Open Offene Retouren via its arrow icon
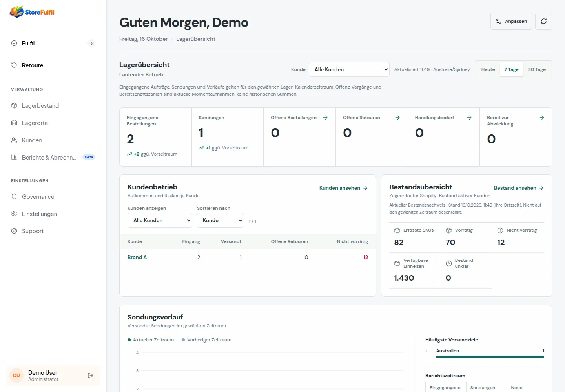 click(x=397, y=118)
